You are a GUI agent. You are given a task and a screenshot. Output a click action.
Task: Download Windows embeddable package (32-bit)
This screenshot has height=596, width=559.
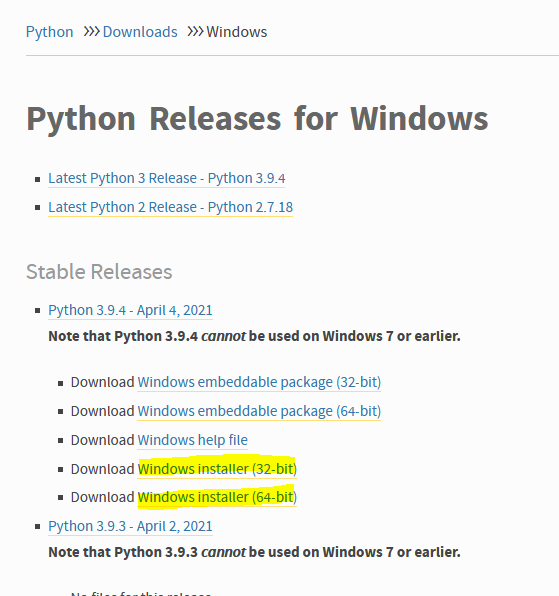point(259,382)
